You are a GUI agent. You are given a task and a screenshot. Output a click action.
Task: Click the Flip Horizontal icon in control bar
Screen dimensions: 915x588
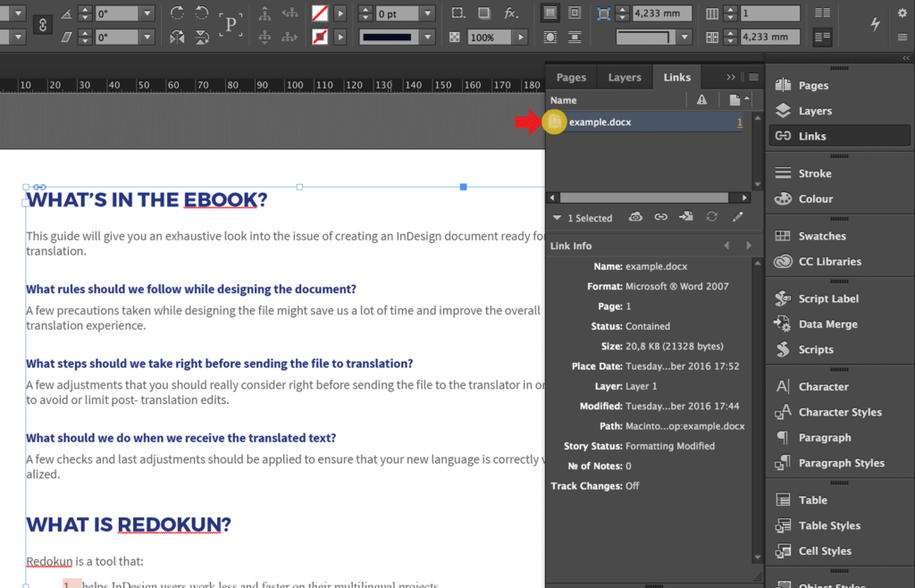point(177,38)
